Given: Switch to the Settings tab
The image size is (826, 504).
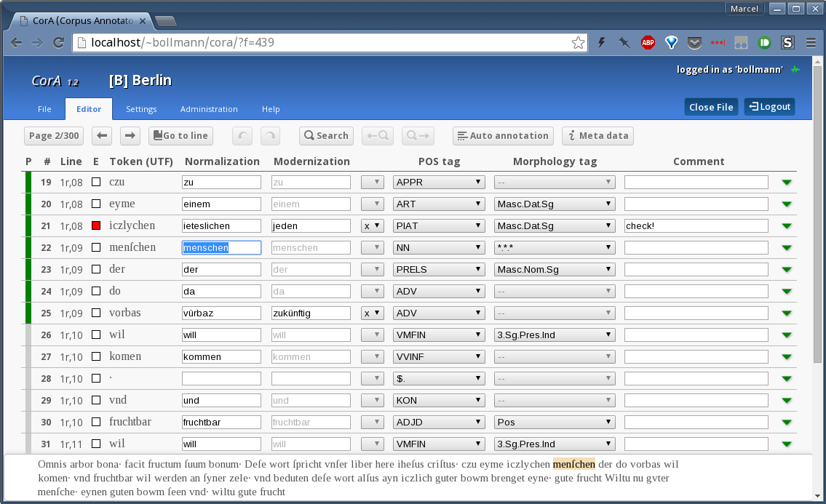Looking at the screenshot, I should click(141, 109).
